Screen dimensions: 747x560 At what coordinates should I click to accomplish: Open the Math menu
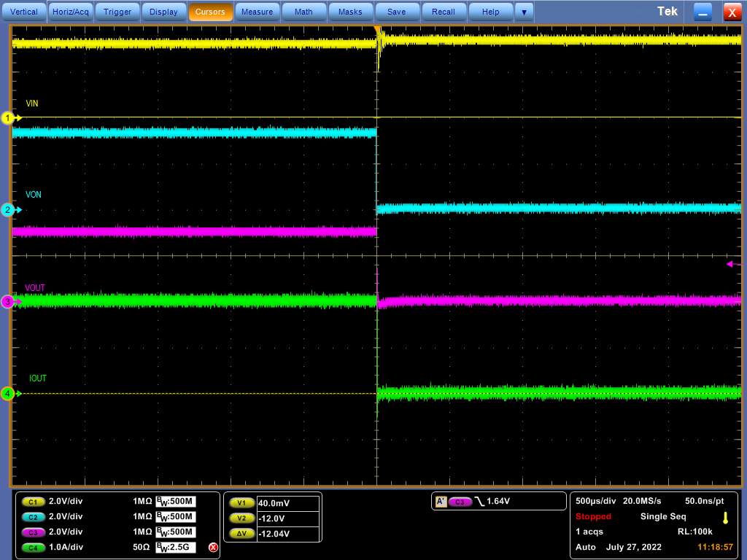click(x=303, y=11)
